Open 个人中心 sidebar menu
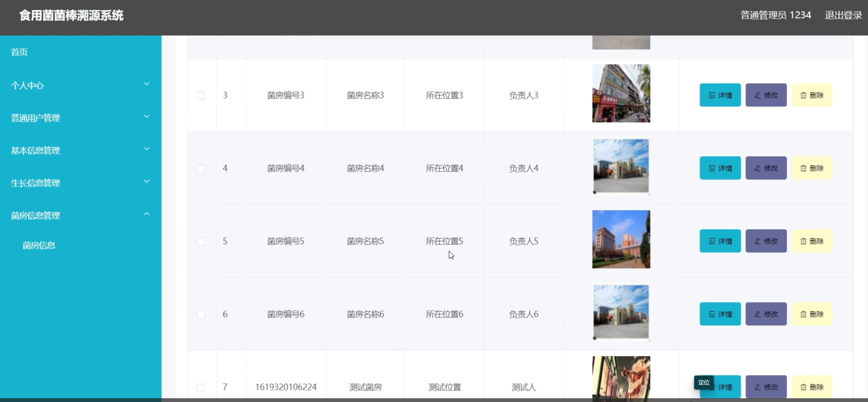This screenshot has width=868, height=402. (x=80, y=85)
